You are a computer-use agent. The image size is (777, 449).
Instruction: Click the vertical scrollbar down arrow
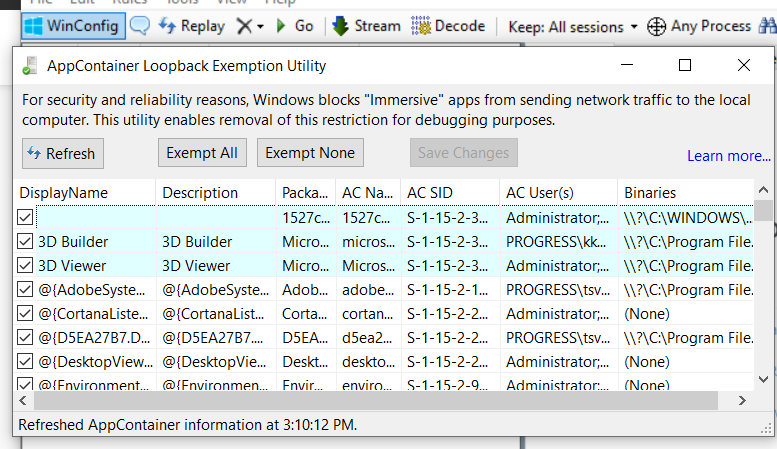coord(764,380)
